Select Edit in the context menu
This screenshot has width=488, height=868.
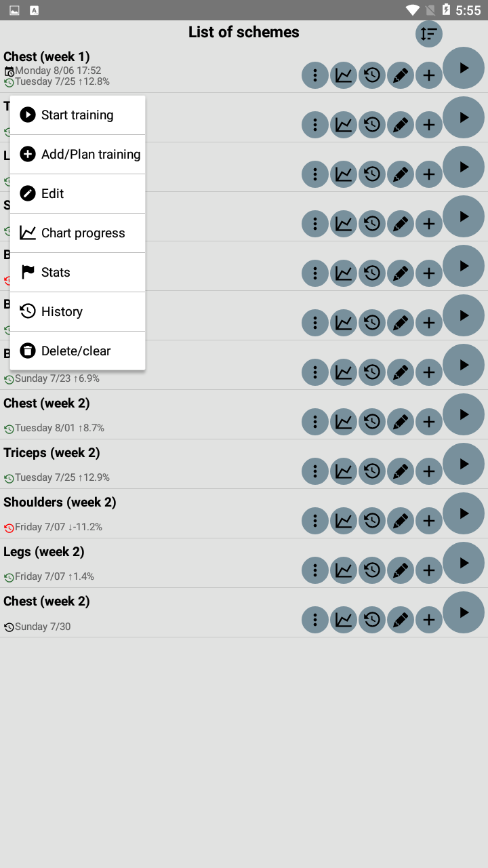77,194
